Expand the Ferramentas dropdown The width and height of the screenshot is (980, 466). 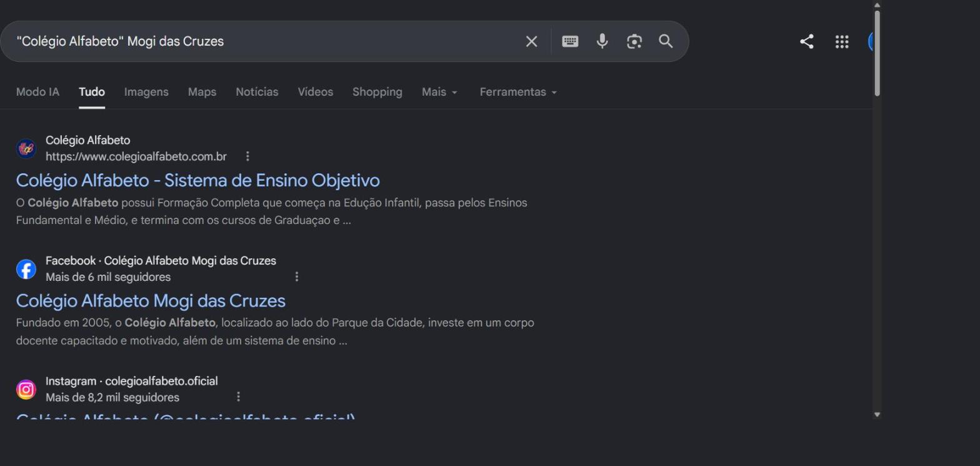pos(518,92)
